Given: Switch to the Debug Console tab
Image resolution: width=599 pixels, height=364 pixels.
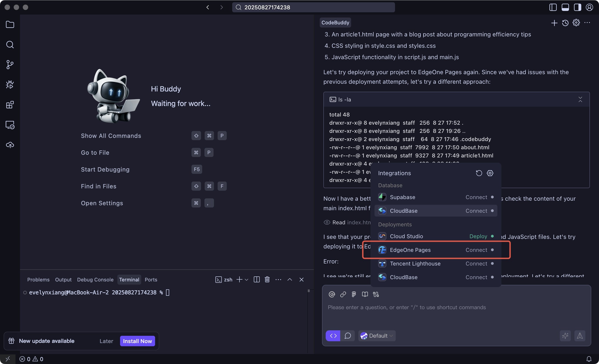Looking at the screenshot, I should coord(95,280).
